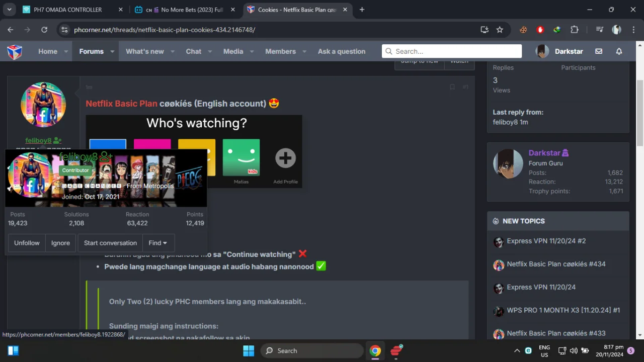The width and height of the screenshot is (644, 362).
Task: Click the browser address bar URL
Action: point(165,30)
